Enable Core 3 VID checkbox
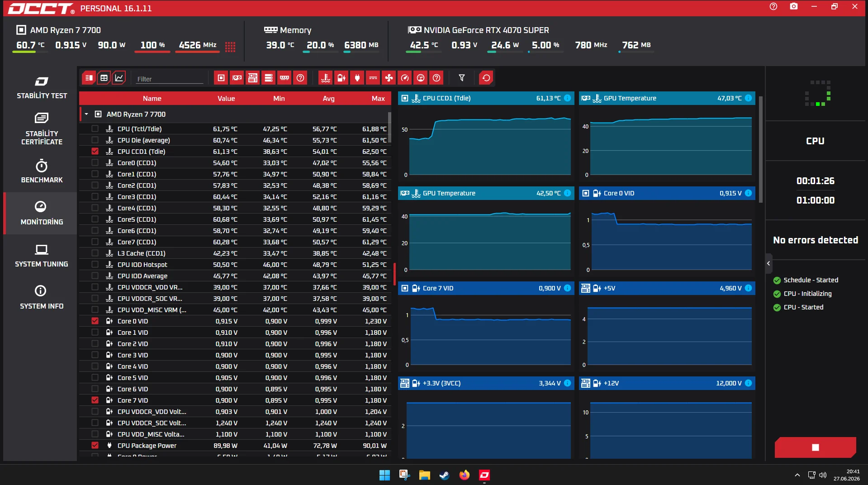The width and height of the screenshot is (868, 485). pos(95,355)
